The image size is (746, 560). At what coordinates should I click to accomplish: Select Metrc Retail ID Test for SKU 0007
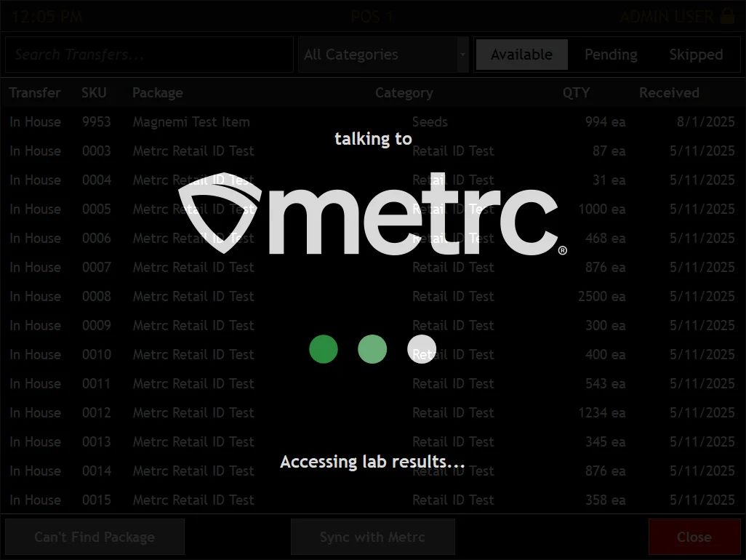point(193,267)
